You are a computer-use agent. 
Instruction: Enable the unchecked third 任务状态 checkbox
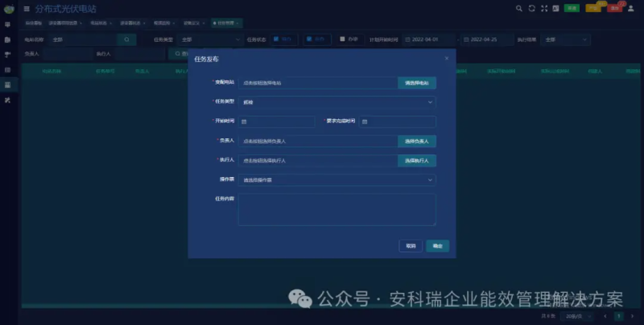point(342,39)
